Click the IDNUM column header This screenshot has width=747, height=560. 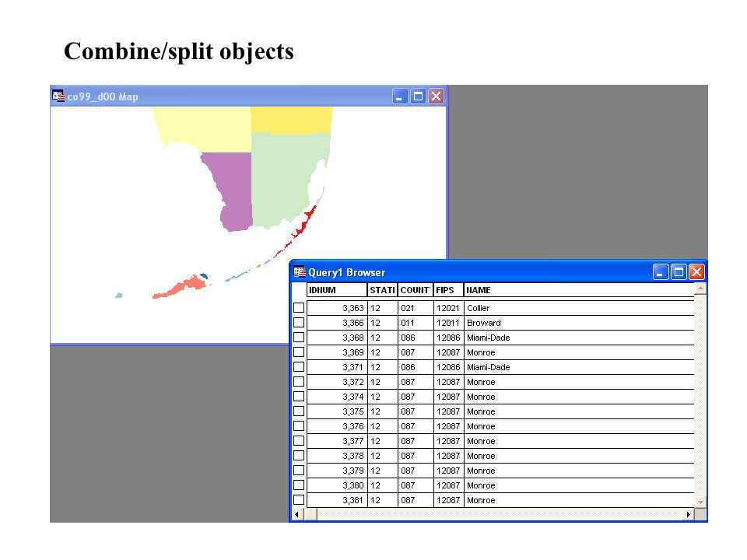(x=337, y=290)
